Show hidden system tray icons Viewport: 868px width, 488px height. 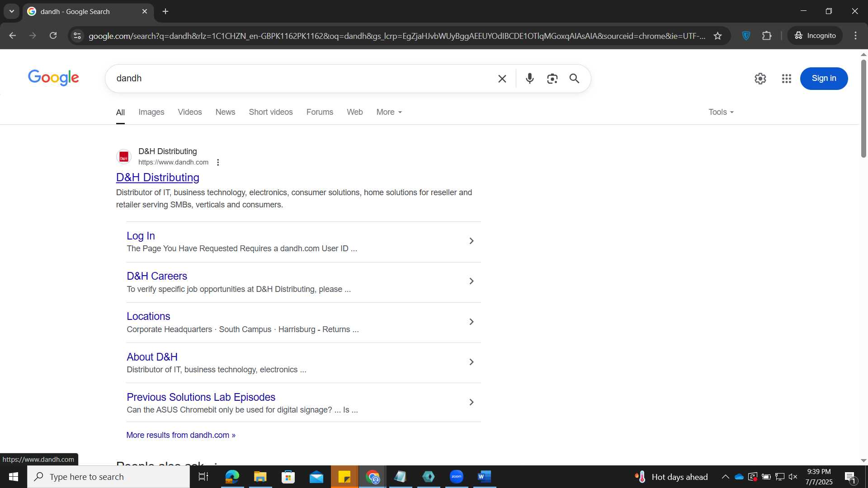(725, 477)
